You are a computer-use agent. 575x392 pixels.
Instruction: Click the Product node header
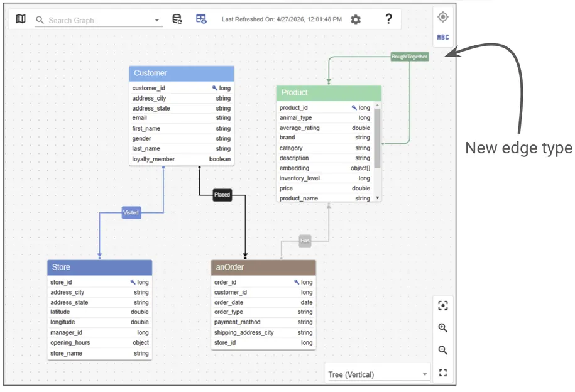pyautogui.click(x=329, y=93)
